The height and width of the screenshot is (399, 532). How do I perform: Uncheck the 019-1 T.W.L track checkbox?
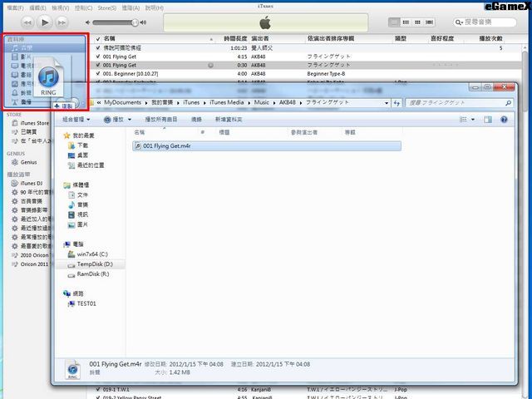98,389
